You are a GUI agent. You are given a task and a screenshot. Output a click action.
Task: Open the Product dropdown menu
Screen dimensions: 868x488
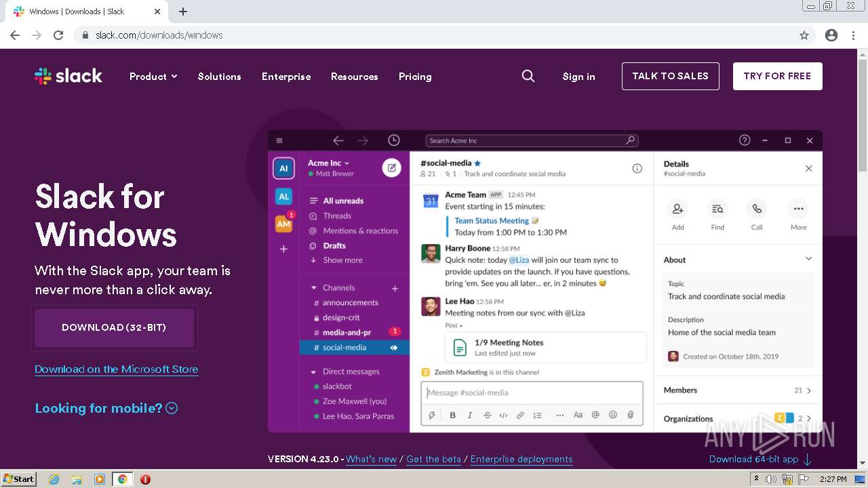coord(153,77)
